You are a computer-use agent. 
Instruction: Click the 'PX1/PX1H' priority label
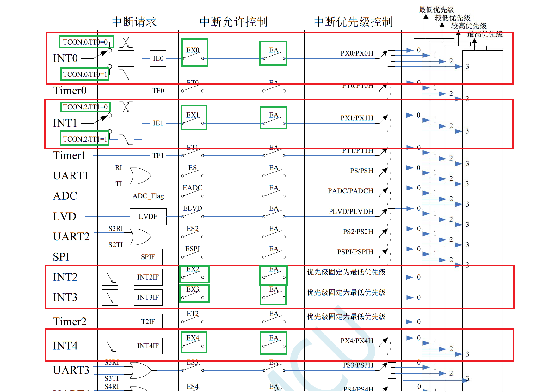tap(357, 118)
